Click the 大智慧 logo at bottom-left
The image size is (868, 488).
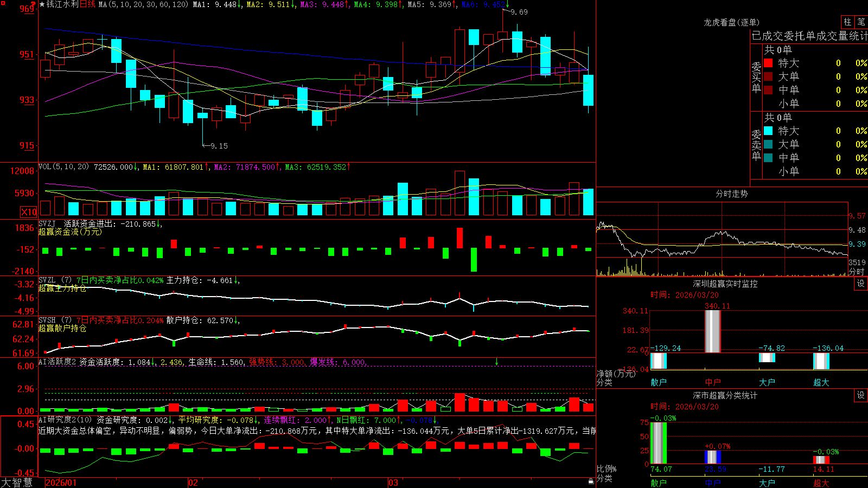point(17,483)
